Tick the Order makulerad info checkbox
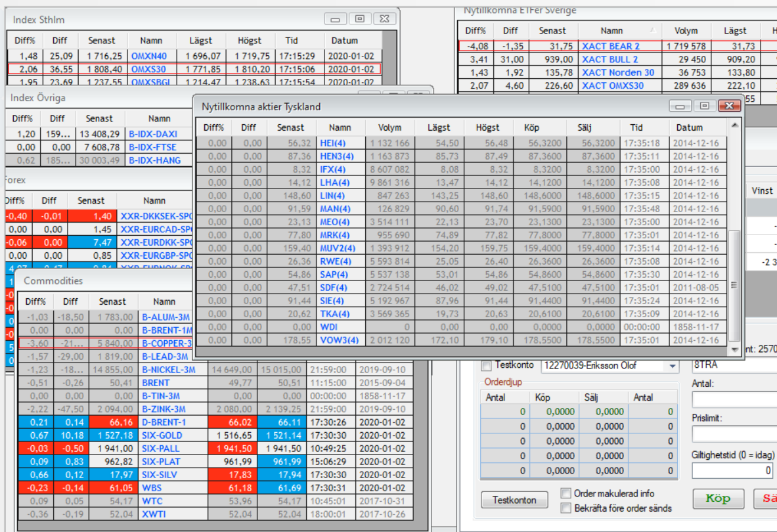This screenshot has width=777, height=532. tap(566, 493)
